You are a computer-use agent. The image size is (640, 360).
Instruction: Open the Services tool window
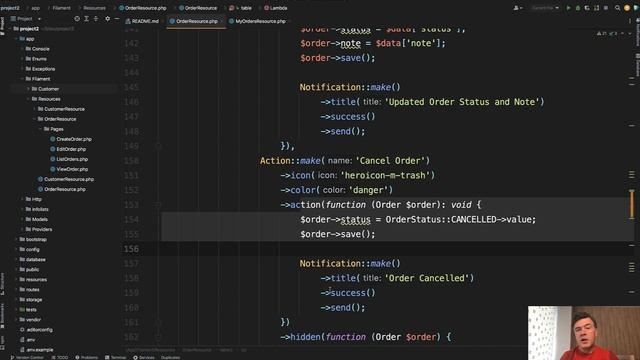144,357
